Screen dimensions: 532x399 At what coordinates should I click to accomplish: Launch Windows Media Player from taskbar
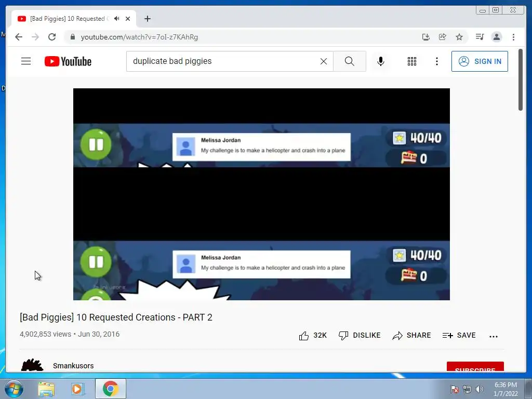coord(78,389)
